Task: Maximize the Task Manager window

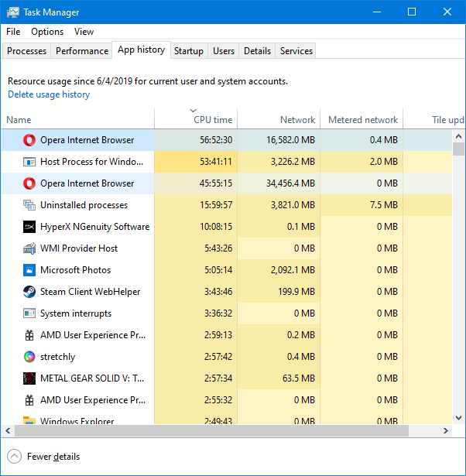Action: click(x=412, y=12)
